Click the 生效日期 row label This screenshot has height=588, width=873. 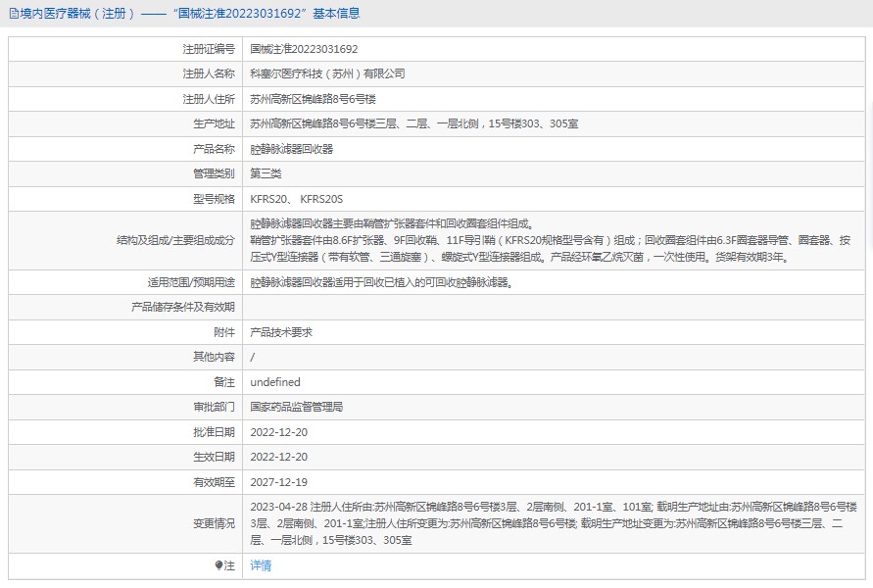pos(214,457)
